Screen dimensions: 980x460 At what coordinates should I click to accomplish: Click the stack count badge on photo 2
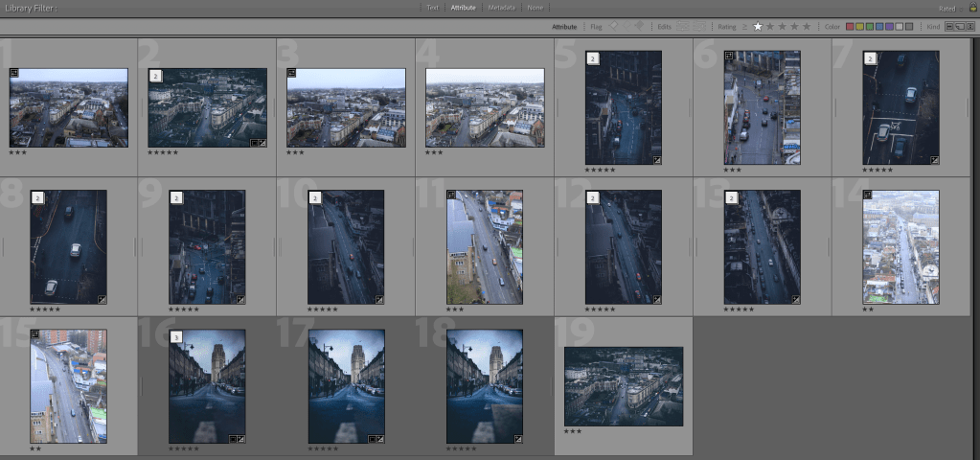tap(154, 75)
